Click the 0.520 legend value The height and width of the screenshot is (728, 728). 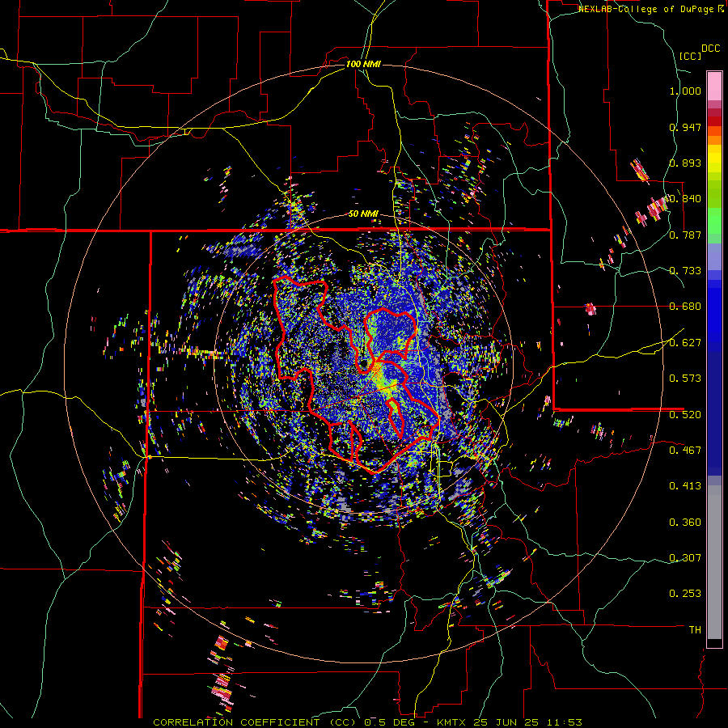click(685, 414)
